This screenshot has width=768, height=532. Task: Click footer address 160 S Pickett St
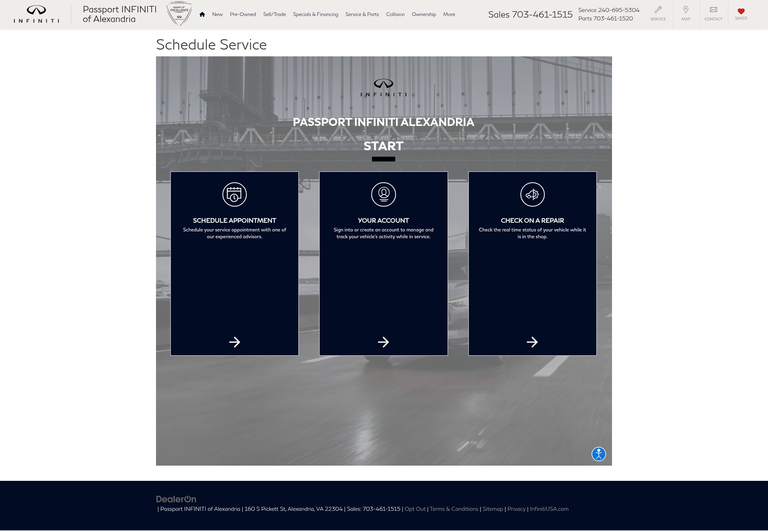click(294, 509)
